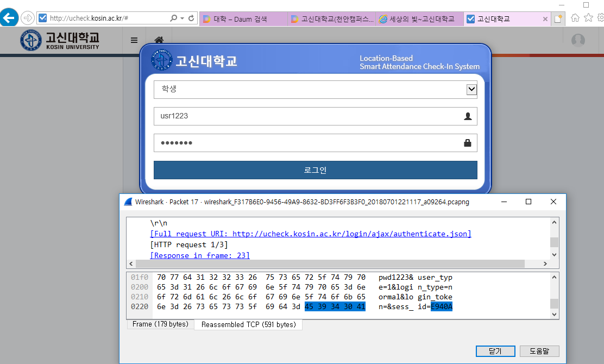Open the Response in frame: 23 link

(x=199, y=255)
